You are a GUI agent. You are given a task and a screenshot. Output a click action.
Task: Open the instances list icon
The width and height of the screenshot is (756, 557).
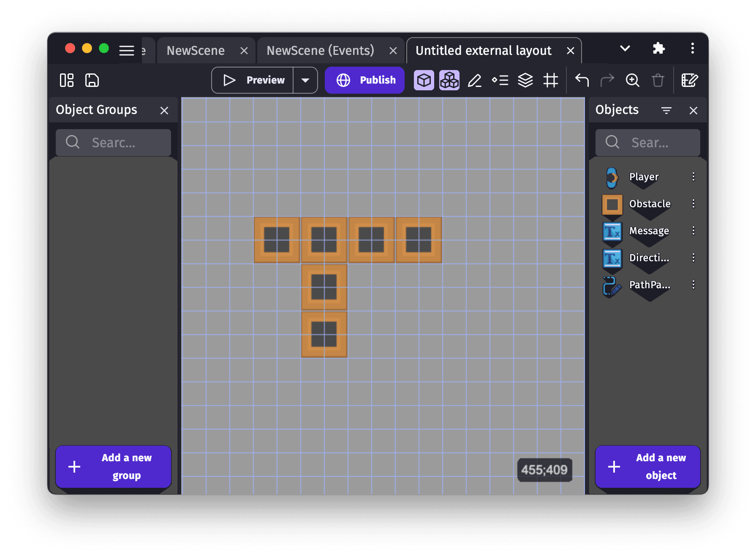pyautogui.click(x=500, y=80)
